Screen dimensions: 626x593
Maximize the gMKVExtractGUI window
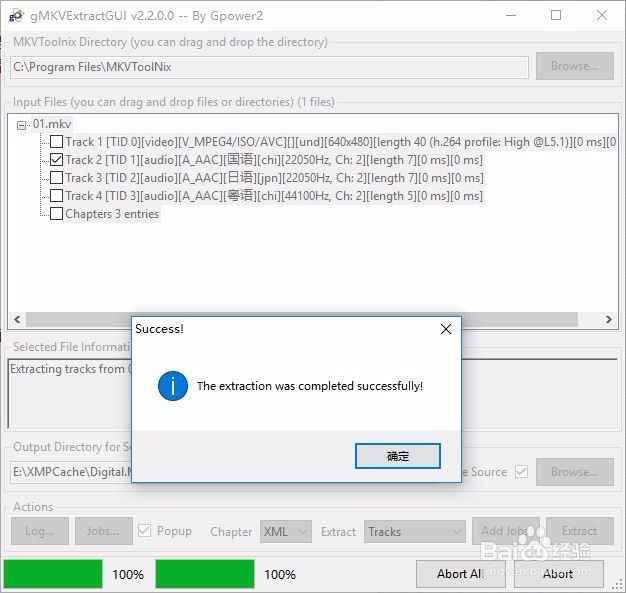[556, 16]
